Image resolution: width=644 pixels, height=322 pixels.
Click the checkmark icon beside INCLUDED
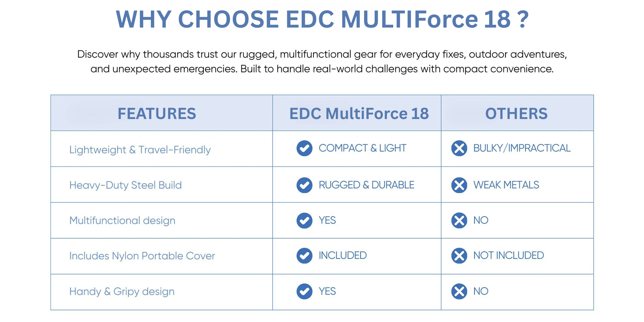(x=304, y=256)
